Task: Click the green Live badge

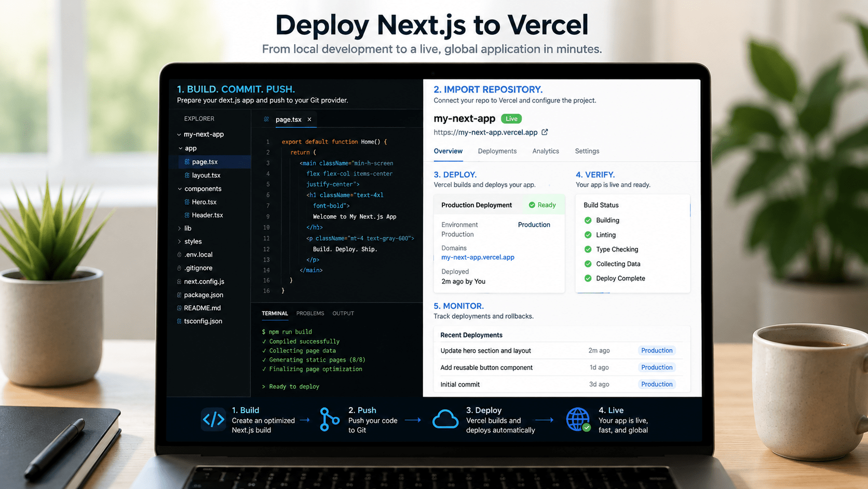Action: click(511, 119)
